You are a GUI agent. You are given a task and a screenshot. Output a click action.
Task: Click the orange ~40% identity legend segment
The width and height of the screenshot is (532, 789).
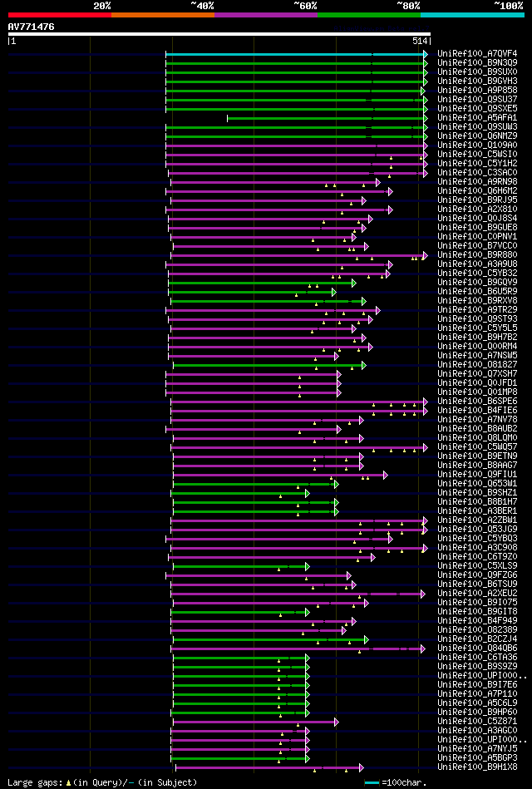click(163, 15)
